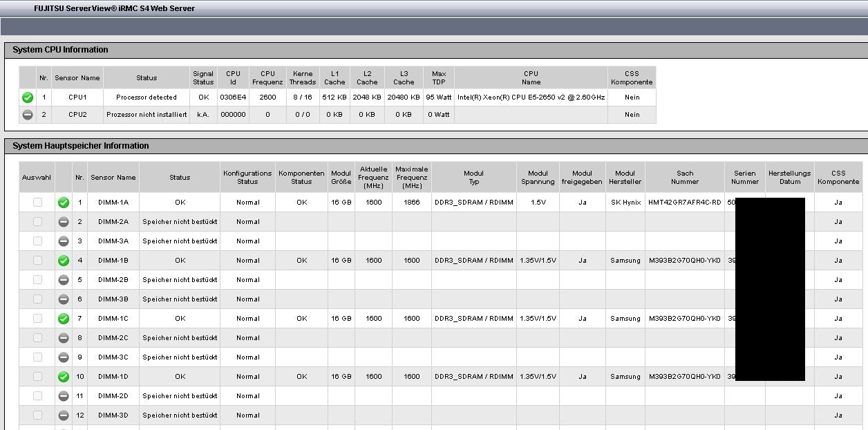868x430 pixels.
Task: Click the Sach Nummer column header
Action: tap(685, 178)
